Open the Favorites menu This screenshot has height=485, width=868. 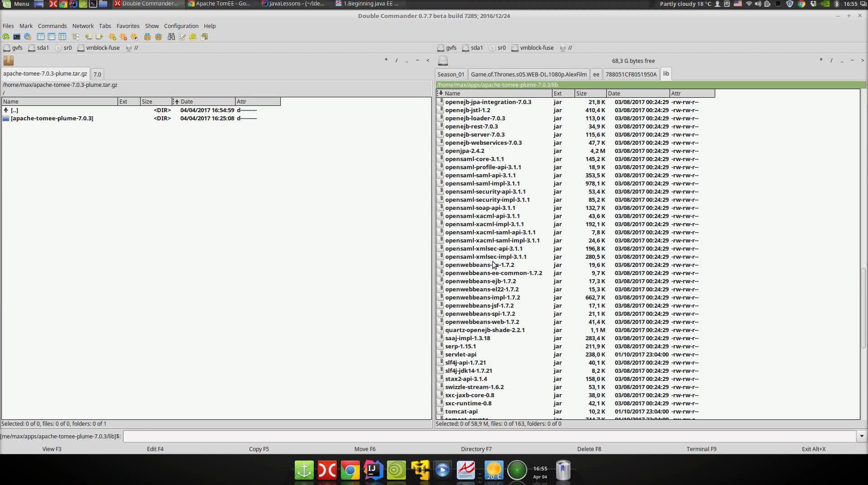pyautogui.click(x=128, y=26)
